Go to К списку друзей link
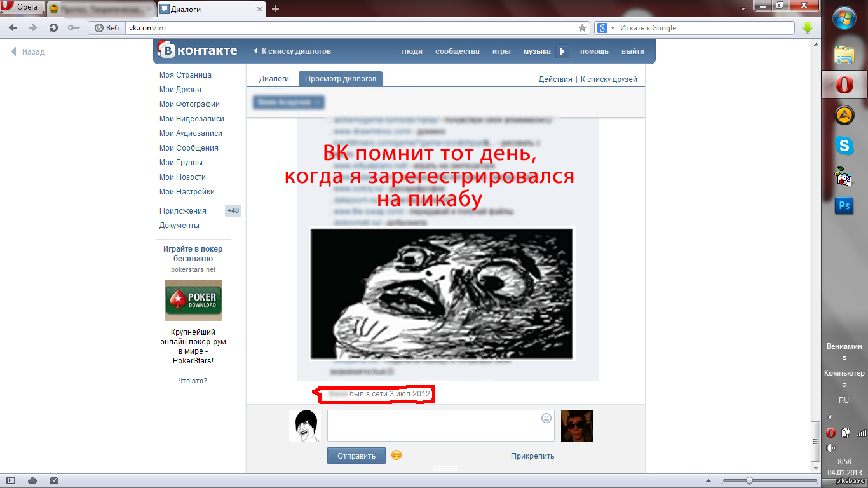 [609, 79]
